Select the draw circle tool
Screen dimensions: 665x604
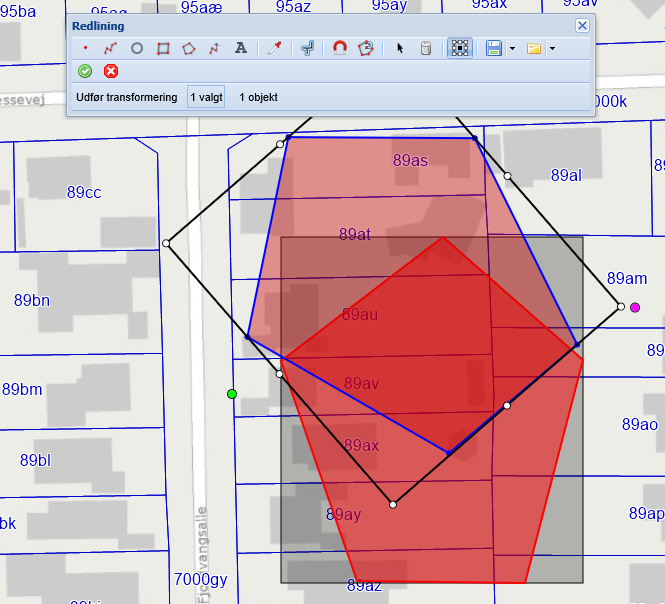click(x=137, y=48)
